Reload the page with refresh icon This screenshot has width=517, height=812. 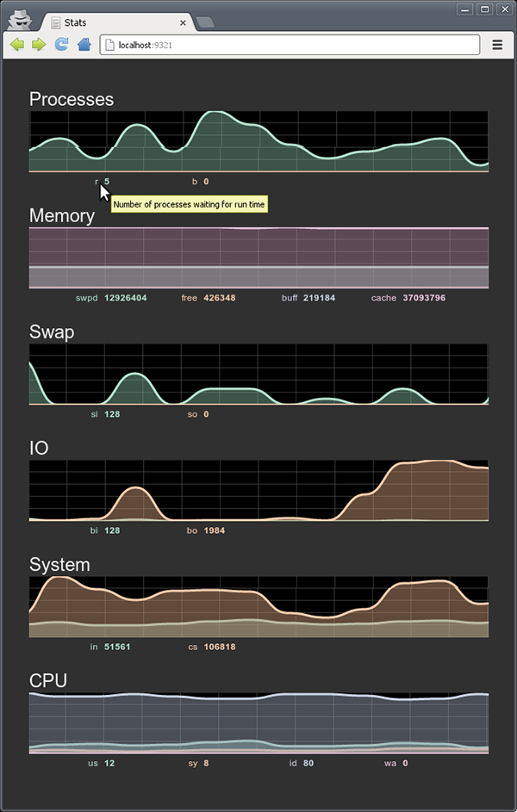click(61, 45)
